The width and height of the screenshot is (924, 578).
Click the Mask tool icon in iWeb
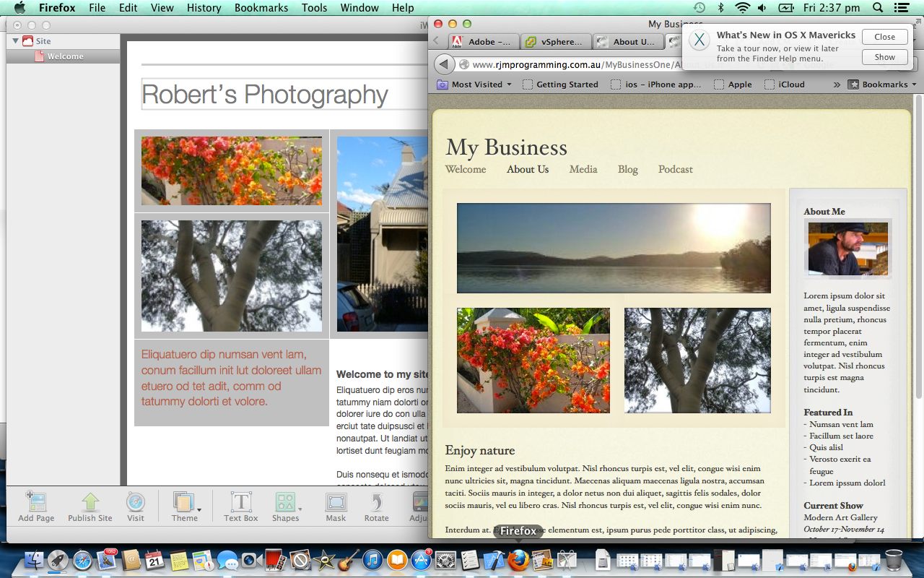[x=336, y=501]
